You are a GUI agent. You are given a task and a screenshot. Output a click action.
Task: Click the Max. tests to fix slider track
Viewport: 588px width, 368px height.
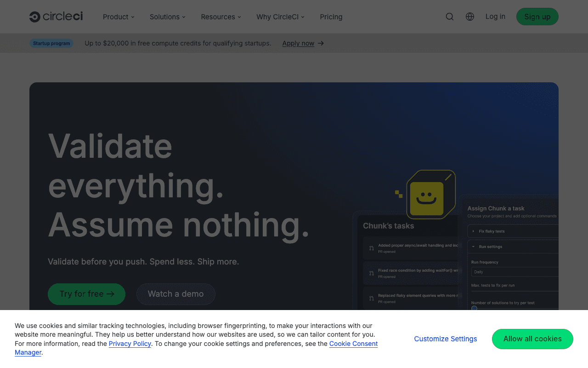pyautogui.click(x=515, y=291)
